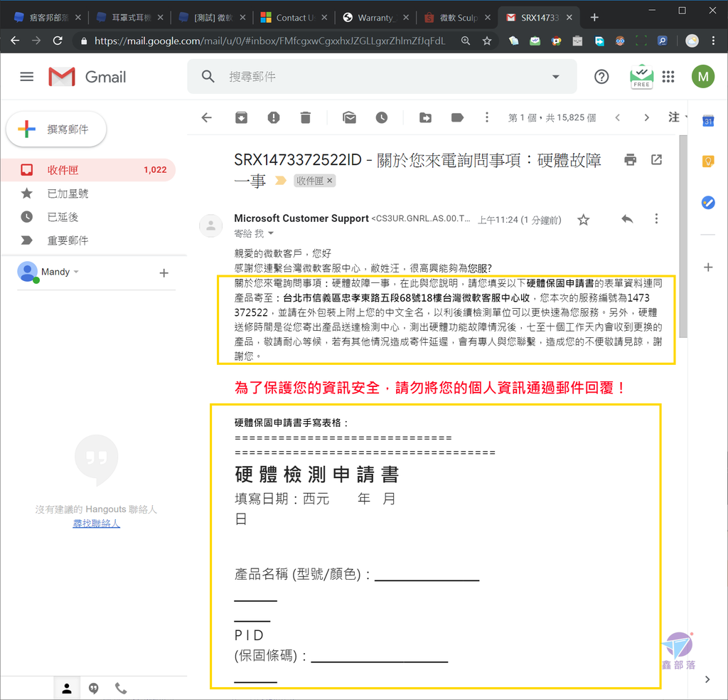Screen dimensions: 728x700
Task: Open the Snoozed folder
Action: tap(63, 217)
